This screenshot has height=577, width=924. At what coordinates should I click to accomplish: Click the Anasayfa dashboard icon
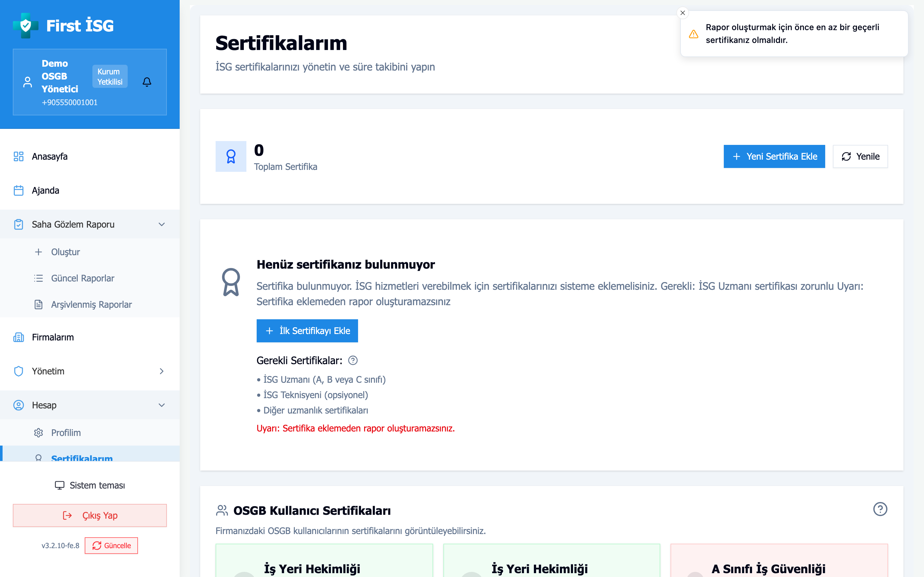(x=18, y=156)
